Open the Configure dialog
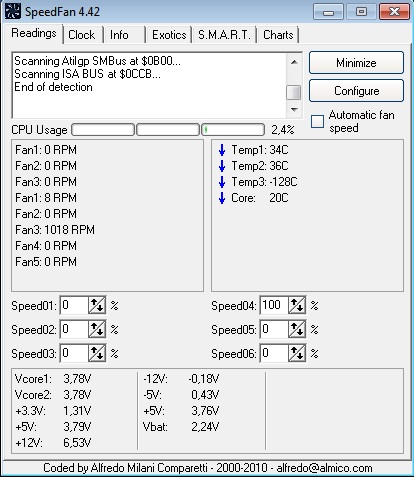The image size is (414, 477). point(356,91)
